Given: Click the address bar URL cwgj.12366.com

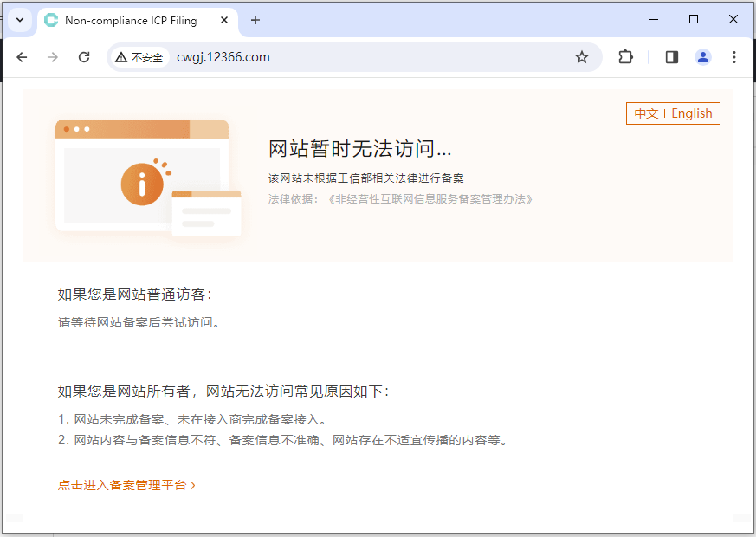Looking at the screenshot, I should (x=223, y=57).
